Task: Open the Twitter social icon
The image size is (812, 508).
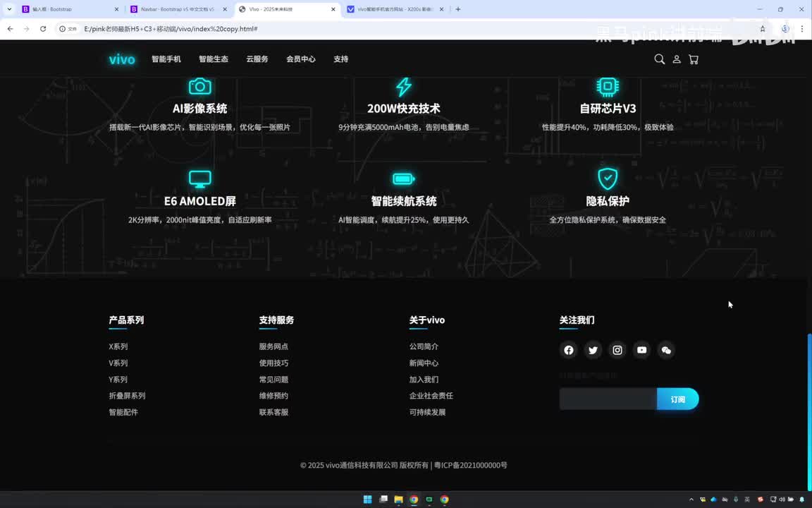Action: (x=593, y=351)
